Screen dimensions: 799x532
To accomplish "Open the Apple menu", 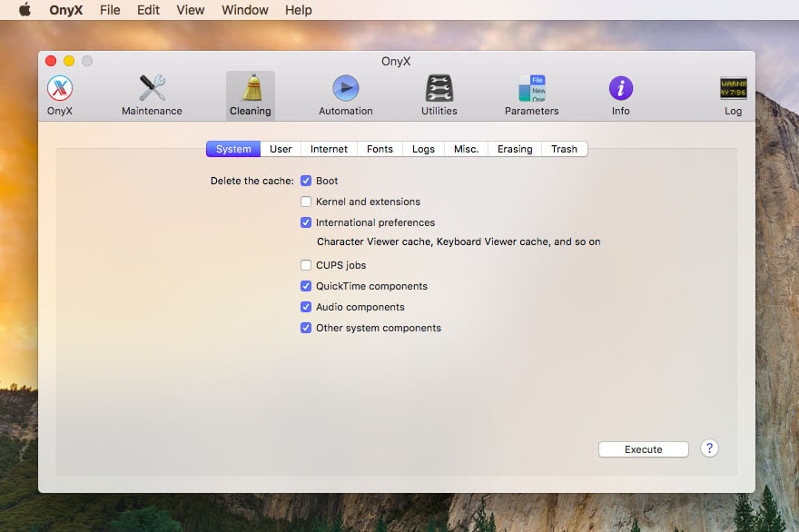I will (x=25, y=10).
